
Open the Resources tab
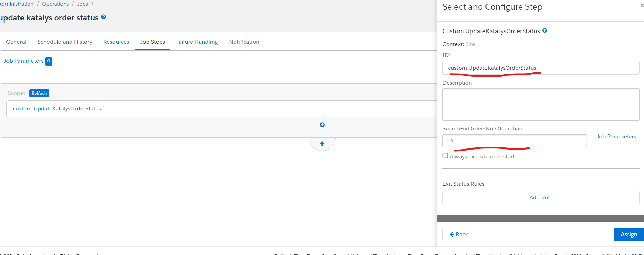(116, 42)
